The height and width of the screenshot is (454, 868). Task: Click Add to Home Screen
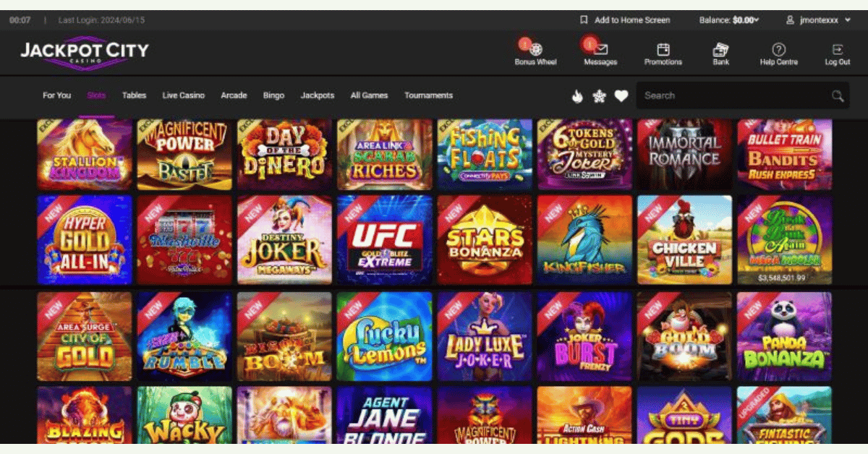click(x=625, y=20)
